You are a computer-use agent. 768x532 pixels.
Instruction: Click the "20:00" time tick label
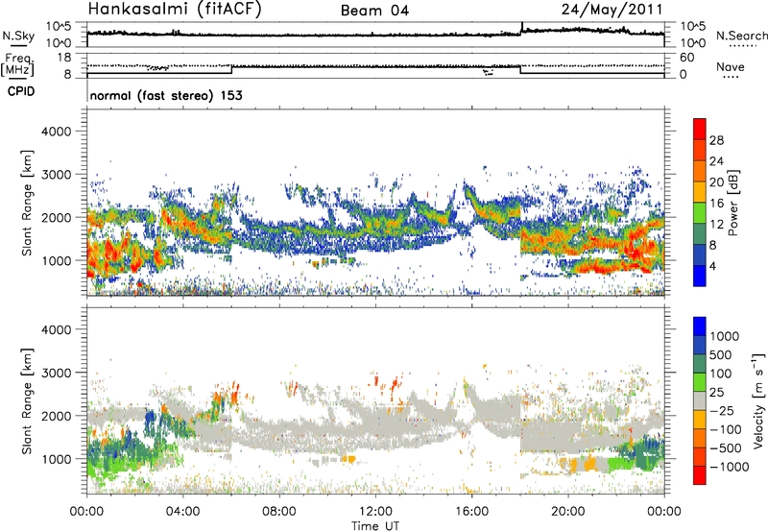(567, 512)
